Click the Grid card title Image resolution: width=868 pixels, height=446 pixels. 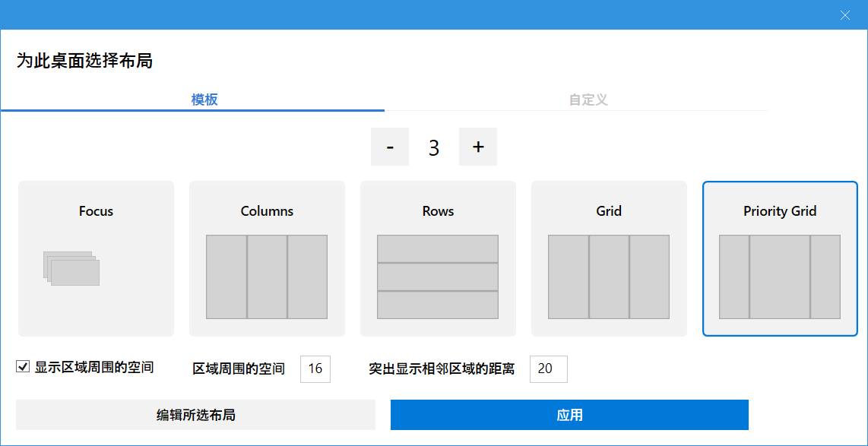click(609, 211)
